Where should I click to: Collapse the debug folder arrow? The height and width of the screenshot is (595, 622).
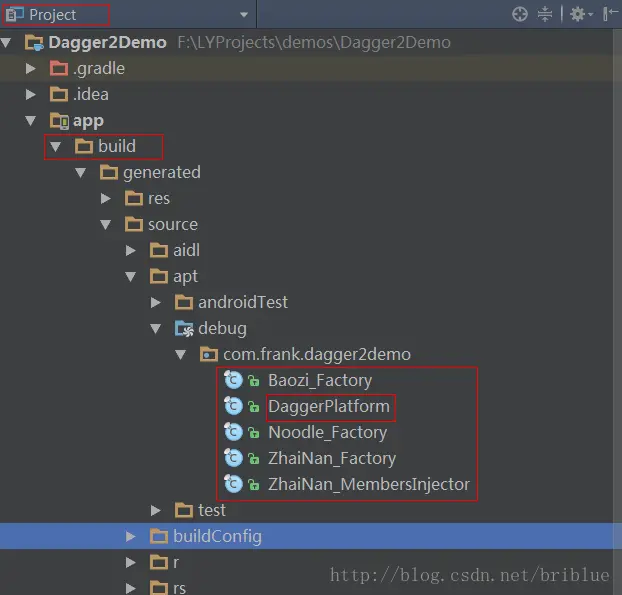(156, 328)
